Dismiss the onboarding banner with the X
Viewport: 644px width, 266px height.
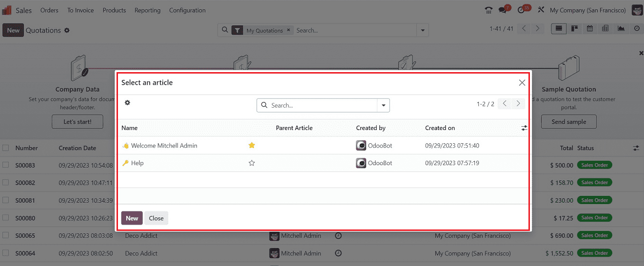click(x=641, y=53)
